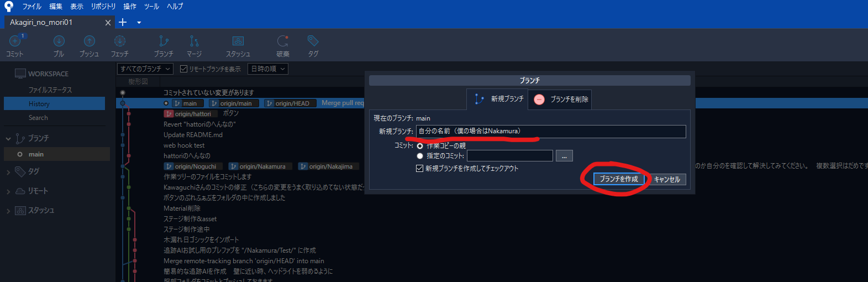
Task: Open すべてのブランチ filter dropdown
Action: (145, 69)
